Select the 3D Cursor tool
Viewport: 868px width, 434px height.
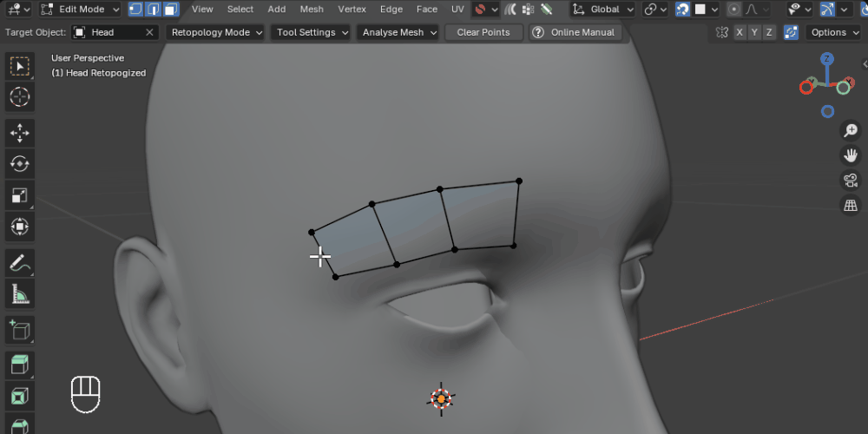[x=20, y=97]
